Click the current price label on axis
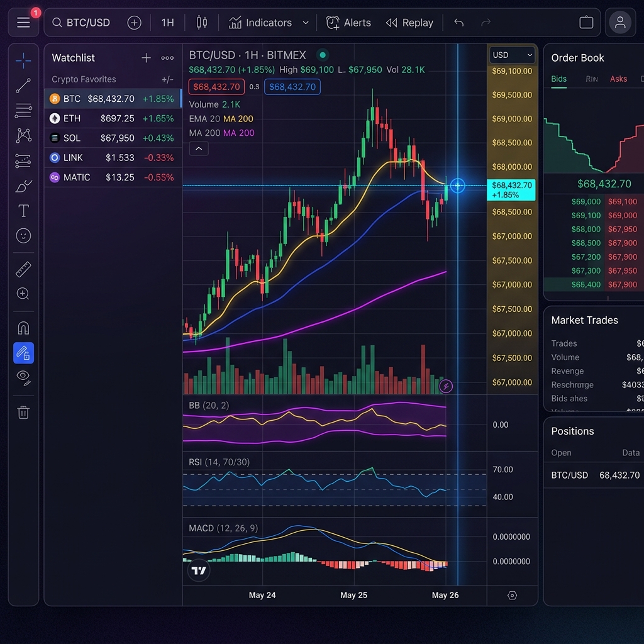This screenshot has height=644, width=644. click(x=511, y=190)
